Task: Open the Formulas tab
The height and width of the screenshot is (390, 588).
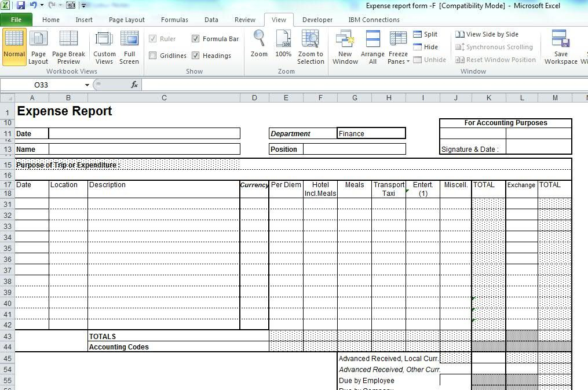Action: 175,20
